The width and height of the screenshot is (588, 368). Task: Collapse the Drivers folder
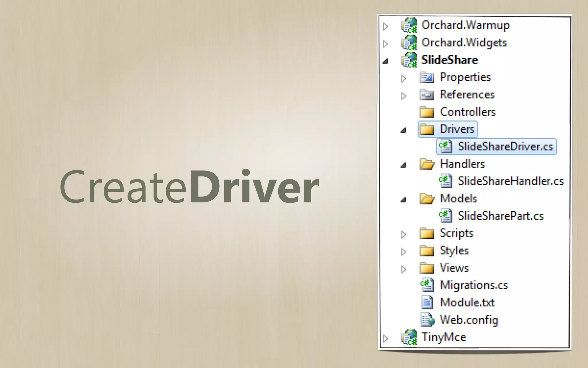click(x=403, y=131)
